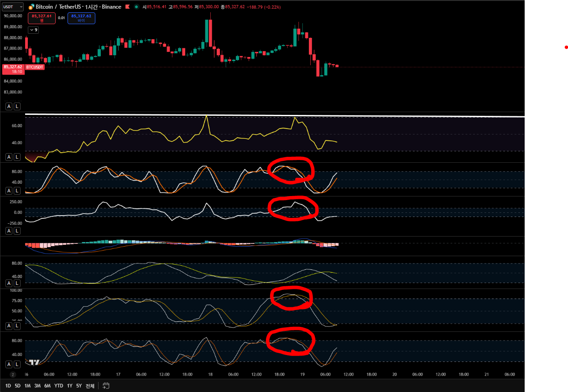Toggle L button in the ±250 oscillator pane
The image size is (568, 392).
[x=17, y=231]
